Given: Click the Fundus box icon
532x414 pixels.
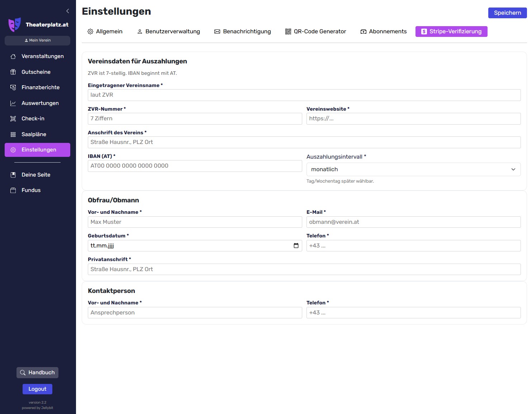Looking at the screenshot, I should (x=13, y=190).
